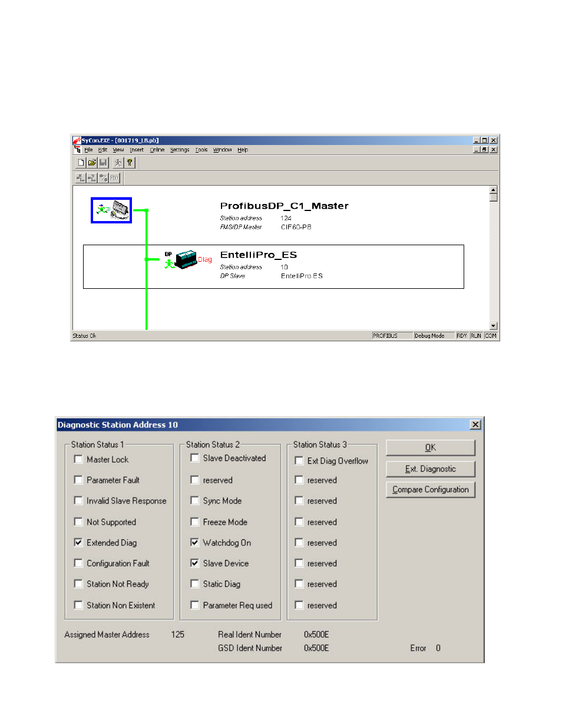
Task: Toggle the Station Not Ready checkbox
Action: click(78, 584)
